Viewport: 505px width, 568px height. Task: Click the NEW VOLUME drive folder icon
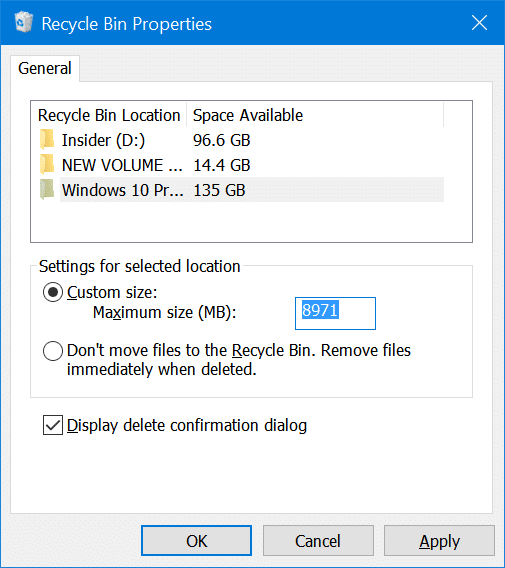click(x=47, y=165)
